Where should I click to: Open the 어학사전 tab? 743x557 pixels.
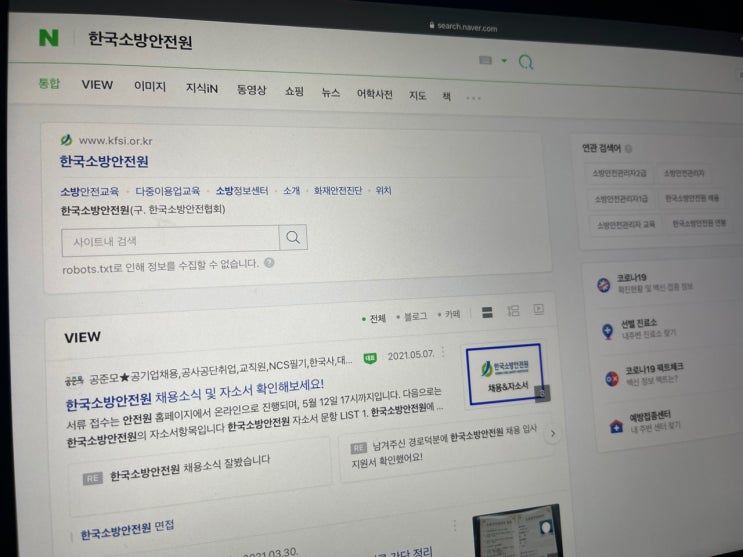coord(374,94)
